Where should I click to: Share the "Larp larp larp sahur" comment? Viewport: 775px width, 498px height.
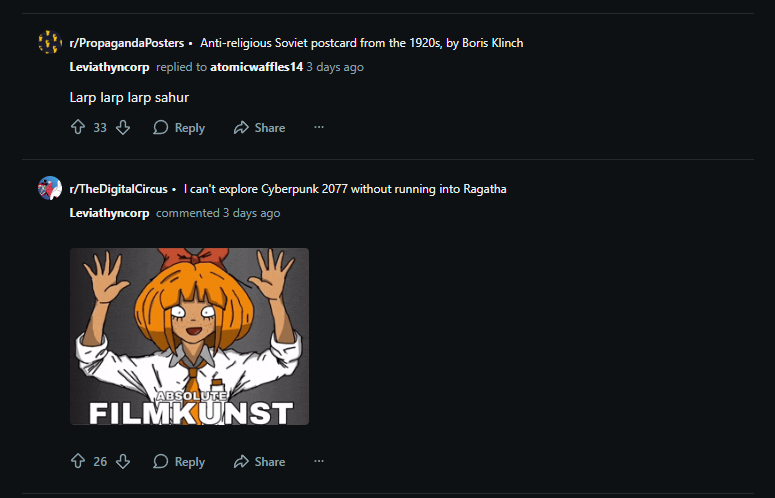(x=259, y=128)
